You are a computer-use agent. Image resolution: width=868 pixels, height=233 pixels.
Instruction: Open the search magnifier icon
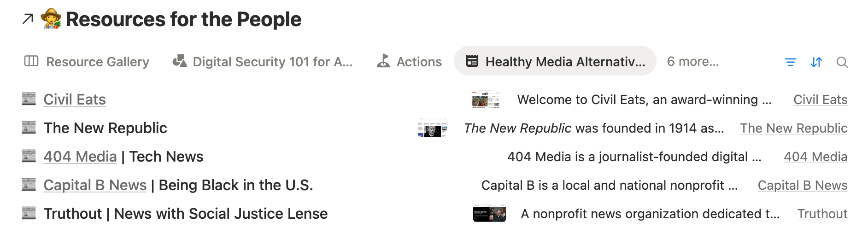click(842, 62)
